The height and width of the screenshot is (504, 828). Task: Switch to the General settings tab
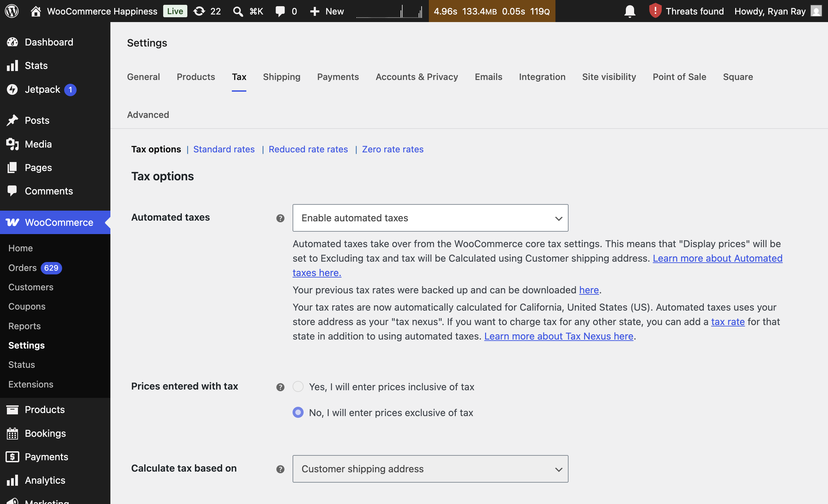(x=144, y=77)
